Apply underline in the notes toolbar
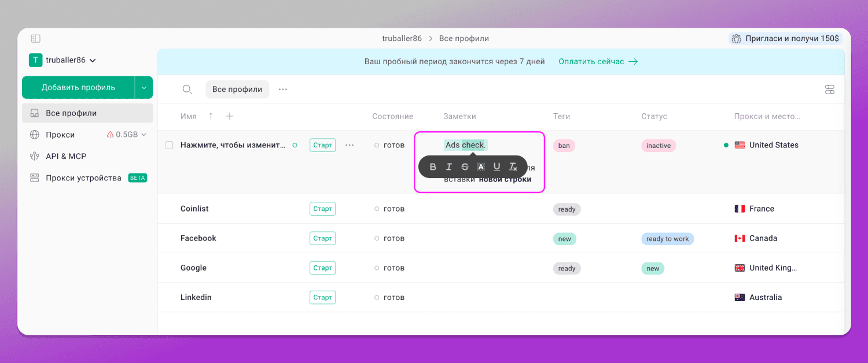Viewport: 868px width, 363px height. (x=496, y=167)
